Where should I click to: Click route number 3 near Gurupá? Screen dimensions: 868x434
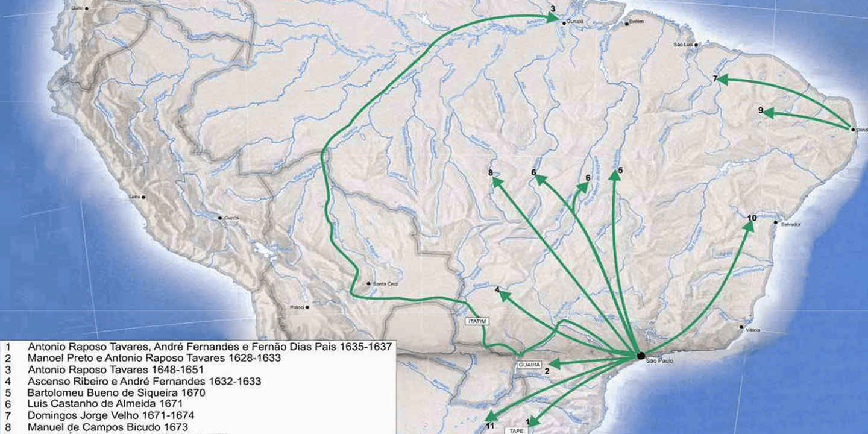pos(552,9)
